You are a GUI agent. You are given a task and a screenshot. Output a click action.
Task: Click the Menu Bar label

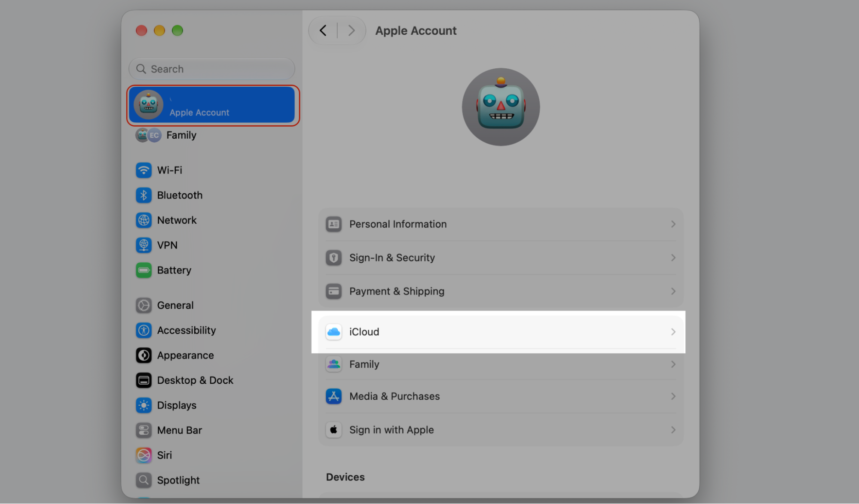[179, 430]
